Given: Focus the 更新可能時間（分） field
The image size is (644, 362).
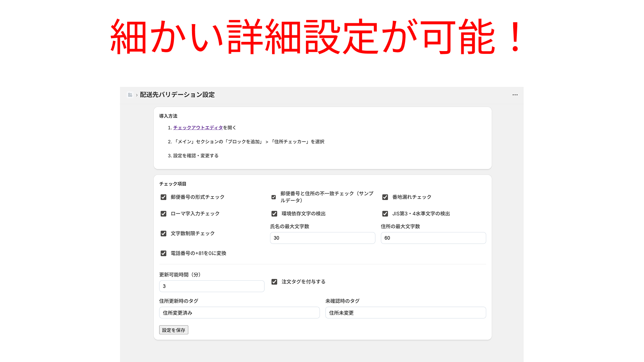Looking at the screenshot, I should (x=212, y=286).
